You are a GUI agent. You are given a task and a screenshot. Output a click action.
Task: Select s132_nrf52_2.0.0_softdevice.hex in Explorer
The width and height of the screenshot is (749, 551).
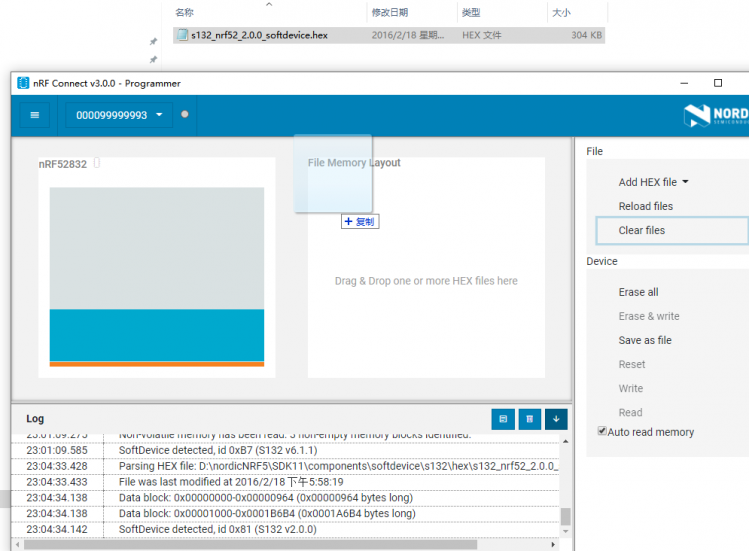coord(389,35)
